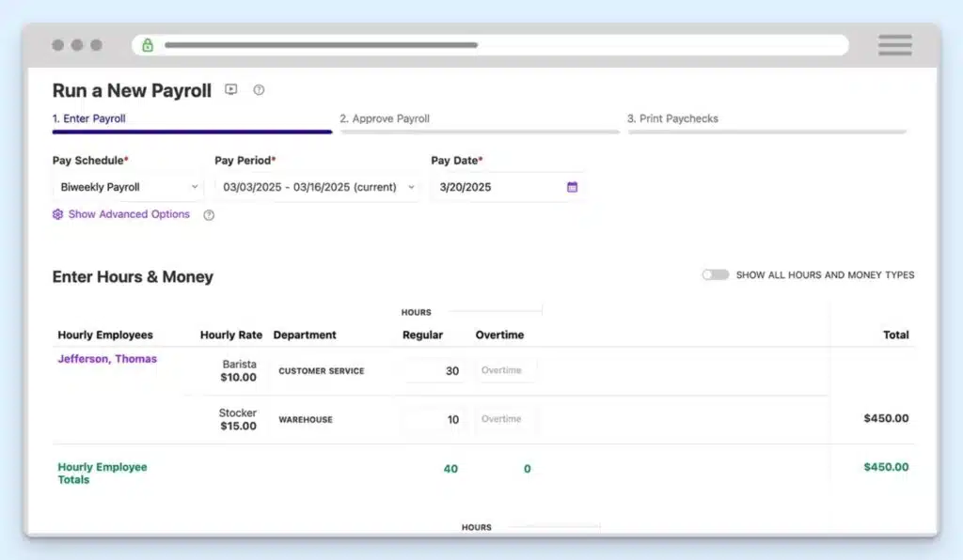Click the Overtime field in the Barista row
Image resolution: width=963 pixels, height=560 pixels.
click(505, 370)
